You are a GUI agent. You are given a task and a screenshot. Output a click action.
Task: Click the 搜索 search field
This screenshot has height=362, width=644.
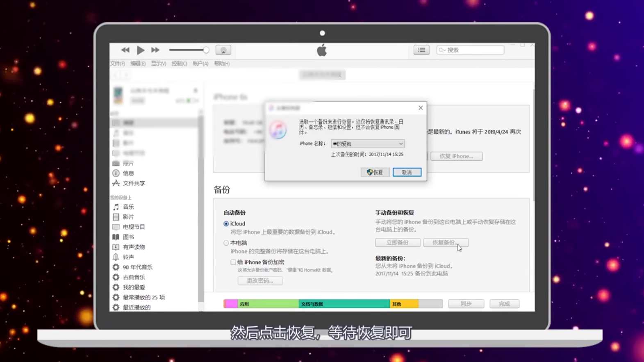[470, 50]
